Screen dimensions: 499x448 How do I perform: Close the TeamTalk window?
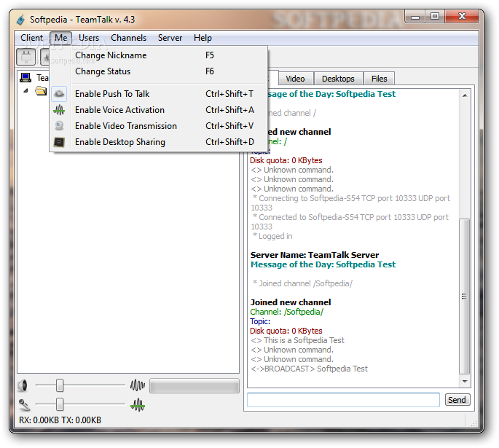click(462, 17)
